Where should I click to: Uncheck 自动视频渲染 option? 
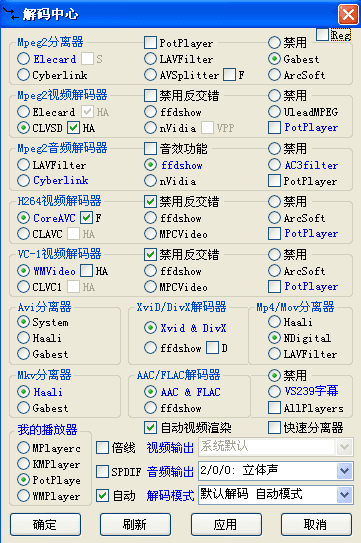coord(150,428)
